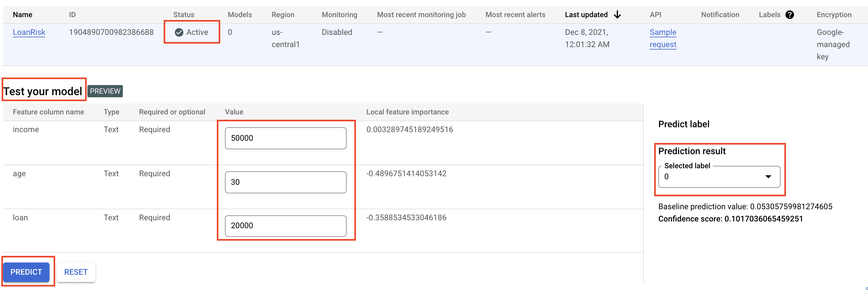Click the Most recent alerts header
Viewport: 868px width, 290px height.
tap(515, 15)
